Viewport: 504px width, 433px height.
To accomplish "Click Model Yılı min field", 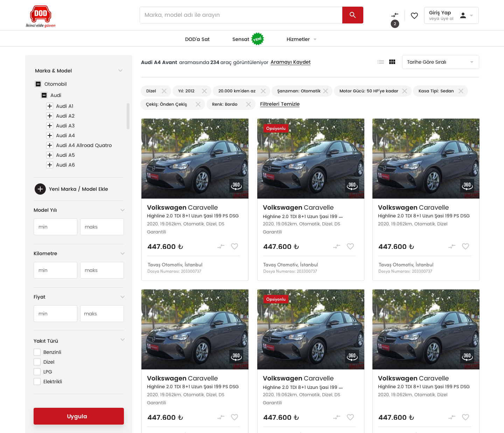I will tap(55, 227).
